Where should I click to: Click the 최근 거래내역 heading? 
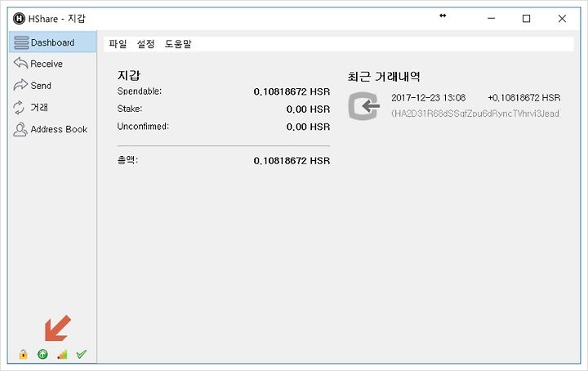point(384,77)
